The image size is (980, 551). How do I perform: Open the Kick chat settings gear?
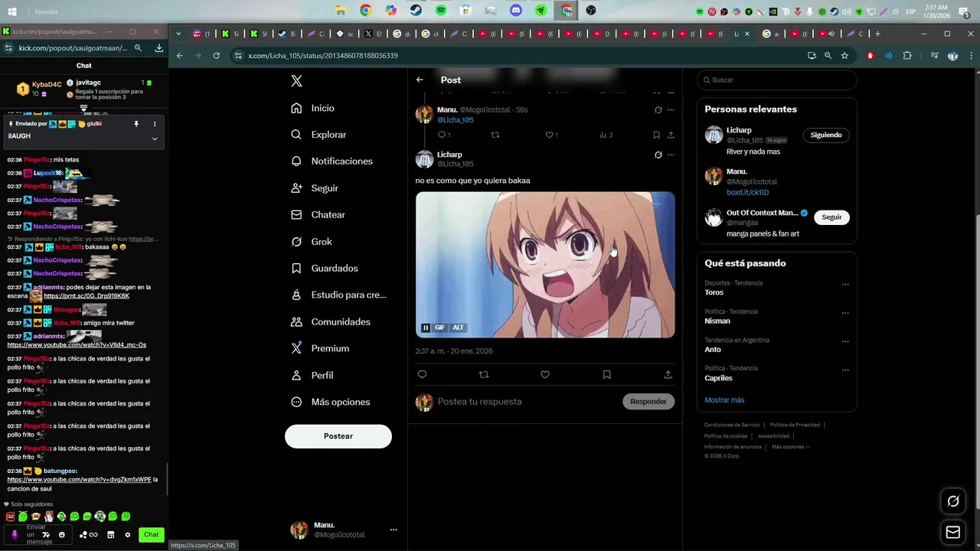tap(128, 535)
